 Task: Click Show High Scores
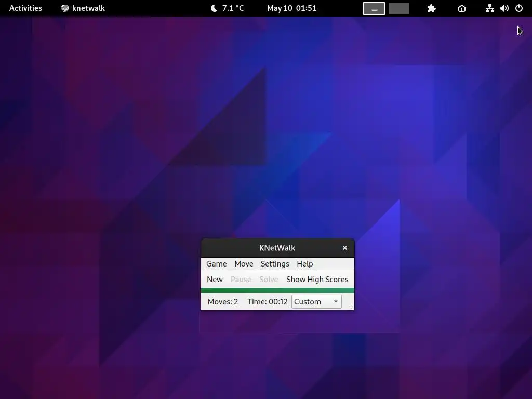tap(317, 279)
